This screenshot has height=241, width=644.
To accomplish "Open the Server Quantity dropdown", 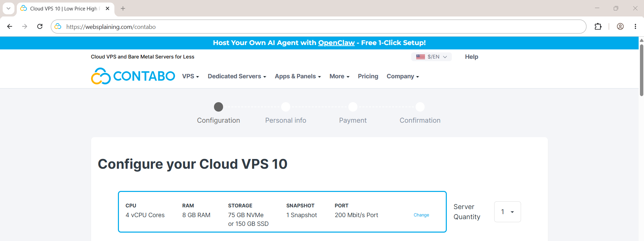I will pyautogui.click(x=507, y=212).
